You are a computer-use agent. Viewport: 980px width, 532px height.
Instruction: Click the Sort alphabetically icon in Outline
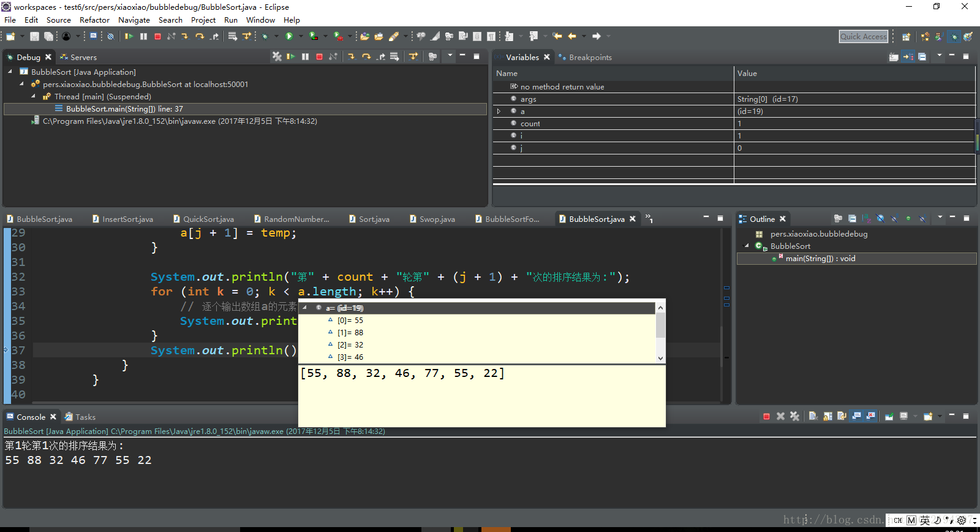pos(866,218)
